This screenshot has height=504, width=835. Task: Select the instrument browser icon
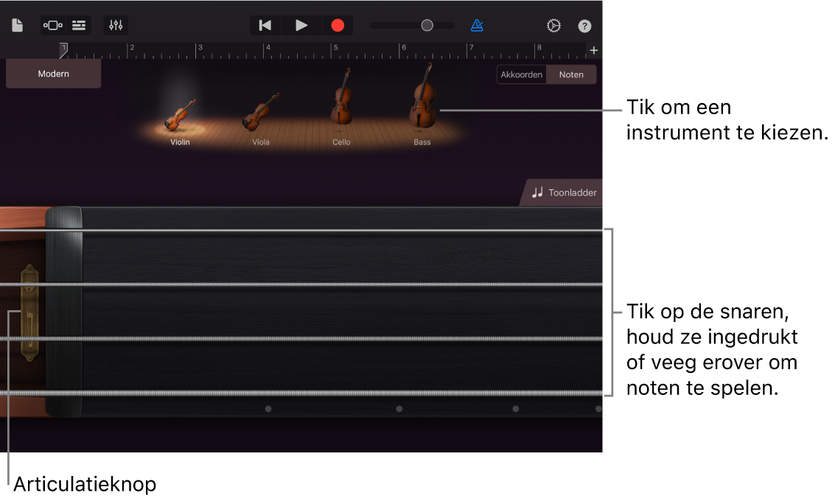pos(51,25)
